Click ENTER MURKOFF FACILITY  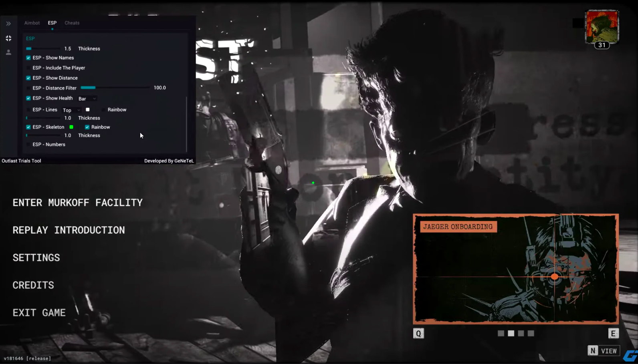pos(78,203)
